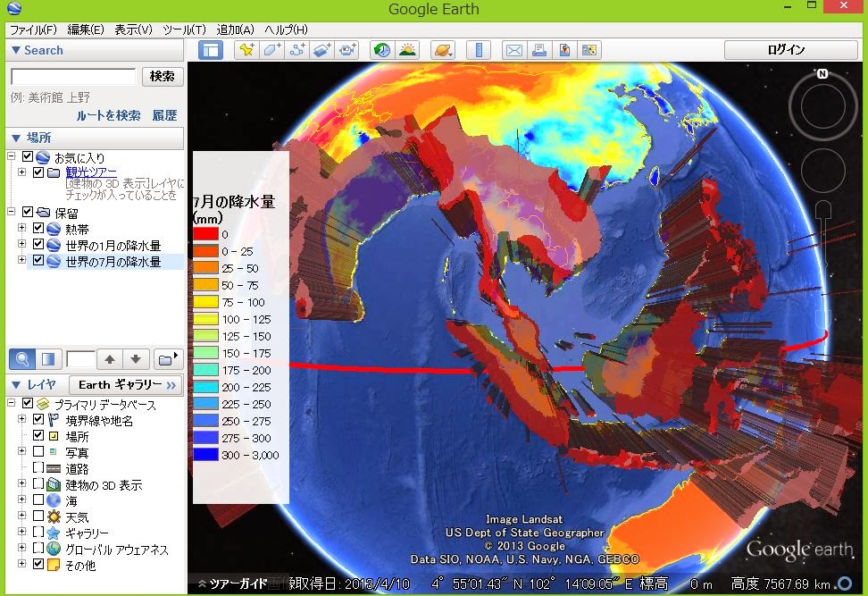868x596 pixels.
Task: Collapse the 場所 panel triangle
Action: 16,138
